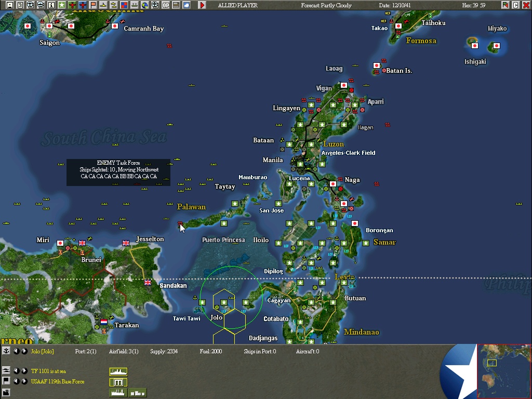Click the green and red flag icon top right

coord(506,5)
